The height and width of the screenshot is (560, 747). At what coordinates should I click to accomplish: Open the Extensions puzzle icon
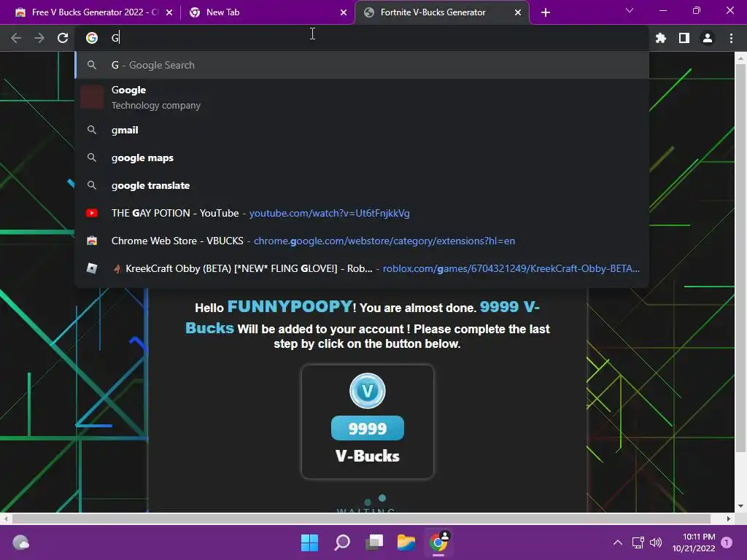tap(660, 38)
